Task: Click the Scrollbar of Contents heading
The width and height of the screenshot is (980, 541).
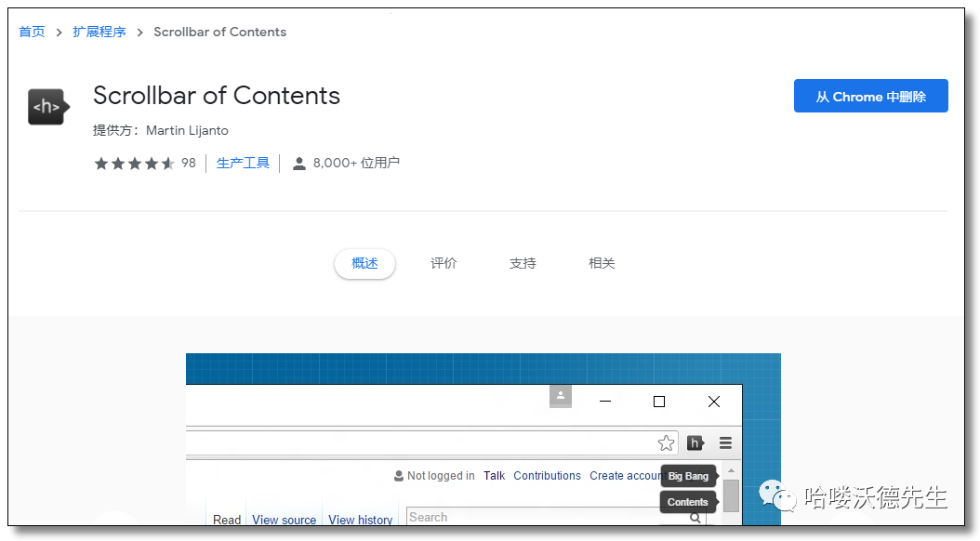Action: click(217, 96)
